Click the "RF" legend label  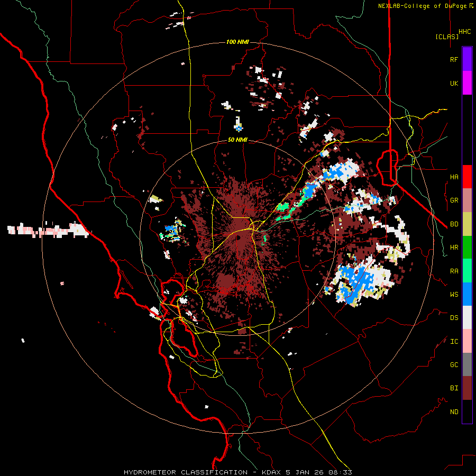click(454, 59)
